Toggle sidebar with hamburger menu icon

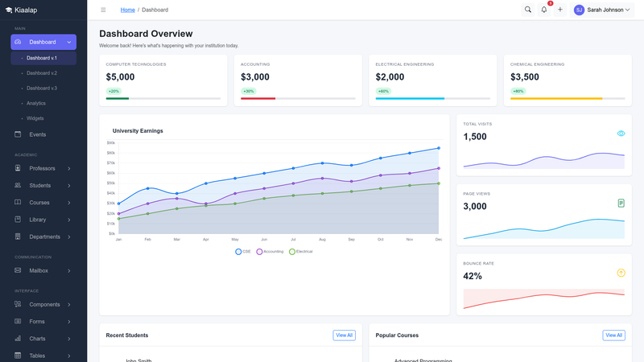pyautogui.click(x=103, y=10)
